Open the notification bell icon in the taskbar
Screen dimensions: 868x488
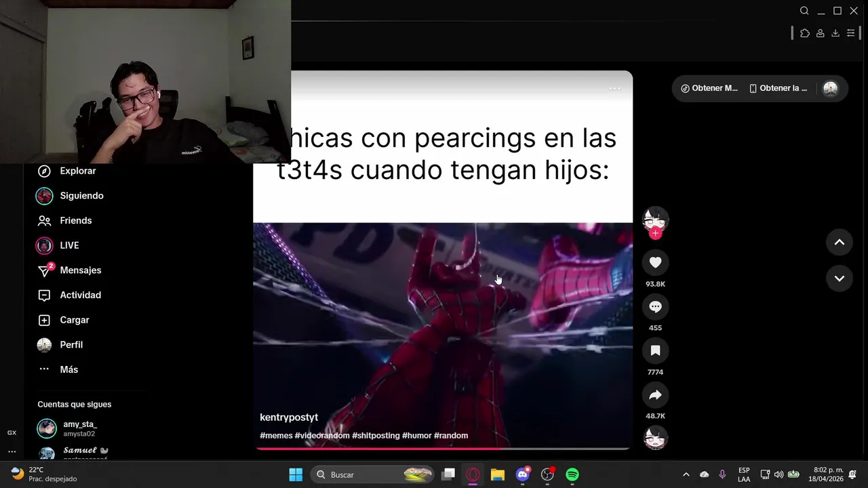[x=852, y=474]
